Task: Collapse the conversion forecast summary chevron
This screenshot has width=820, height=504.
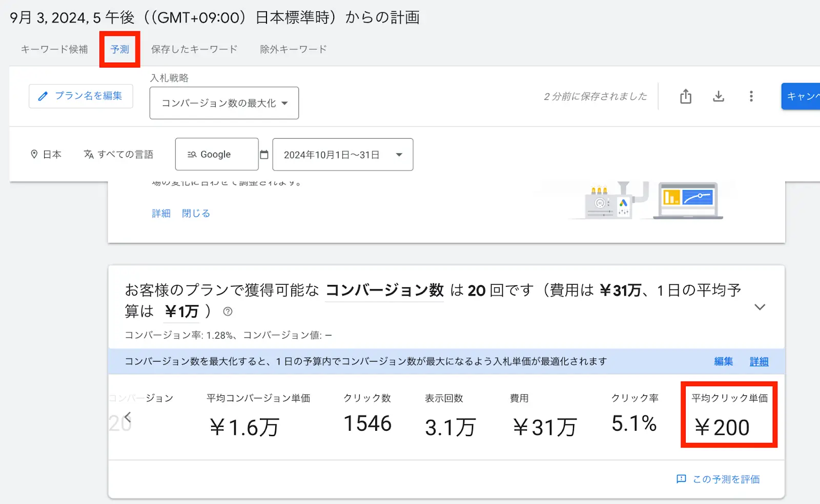Action: click(760, 307)
